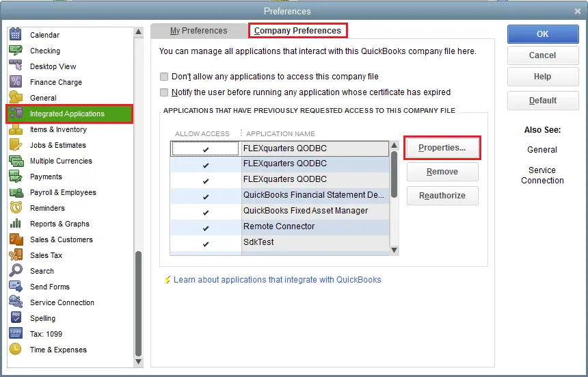Select the SdkTest application name
Image resolution: width=588 pixels, height=377 pixels.
[258, 242]
